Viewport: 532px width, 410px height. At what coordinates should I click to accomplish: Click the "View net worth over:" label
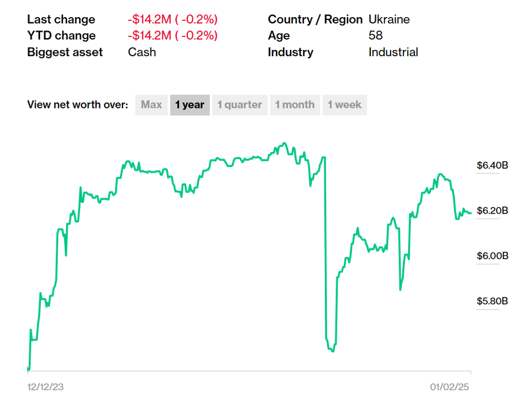77,105
